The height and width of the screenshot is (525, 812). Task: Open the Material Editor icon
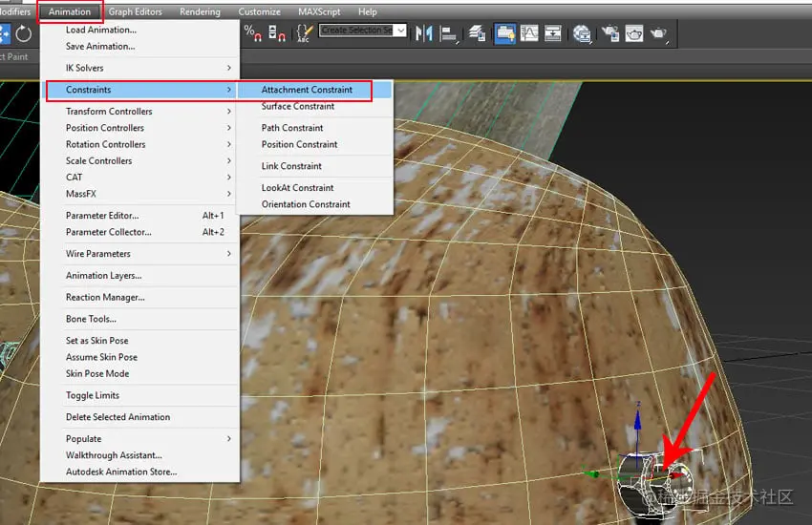[x=584, y=33]
